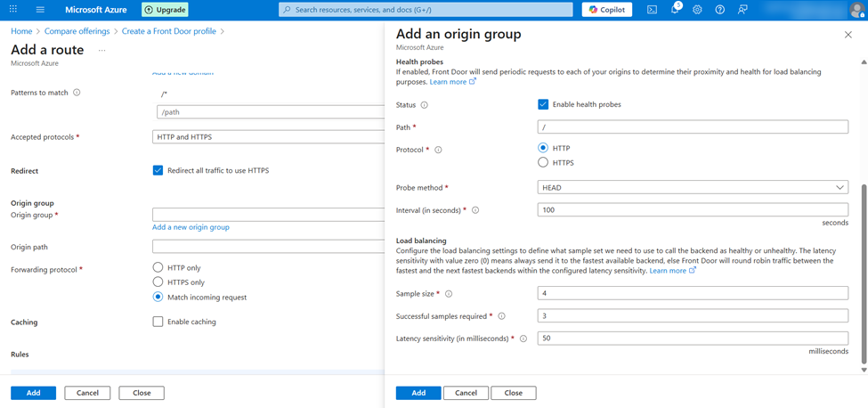868x408 pixels.
Task: Click Cancel button in Add a route
Action: (x=87, y=393)
